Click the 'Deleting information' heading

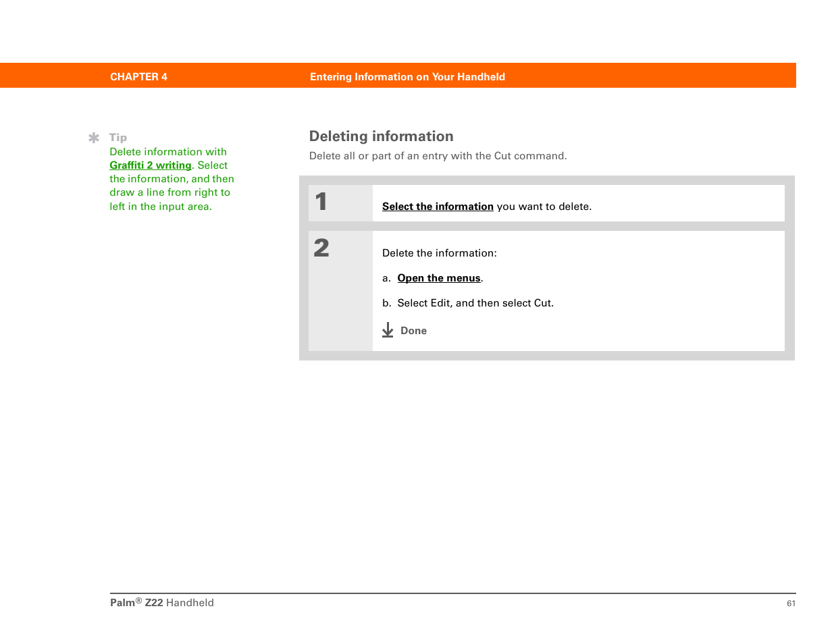click(x=382, y=136)
